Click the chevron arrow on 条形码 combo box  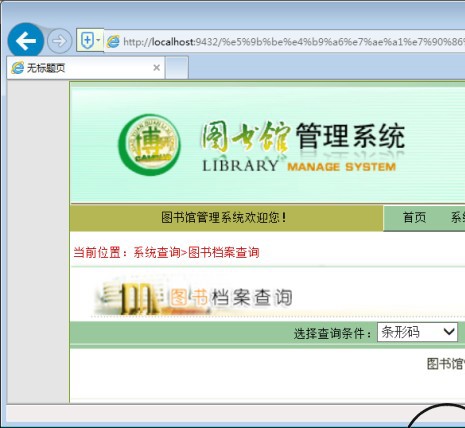(x=449, y=332)
